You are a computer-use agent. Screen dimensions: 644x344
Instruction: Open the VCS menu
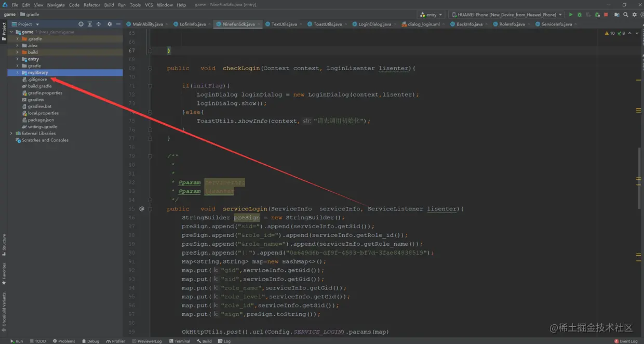click(x=149, y=5)
